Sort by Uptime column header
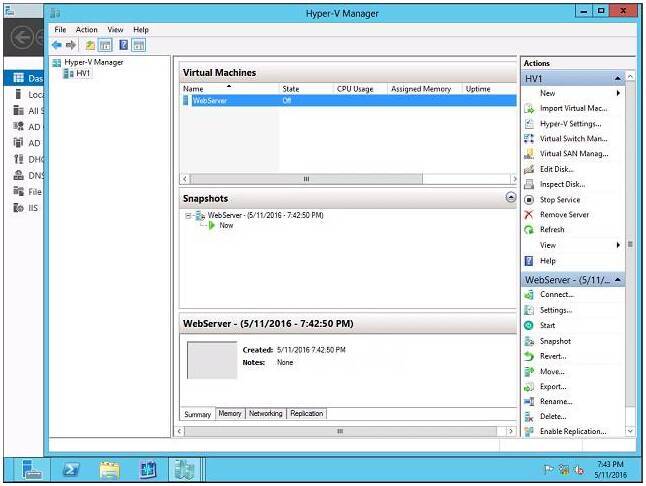 pos(489,89)
